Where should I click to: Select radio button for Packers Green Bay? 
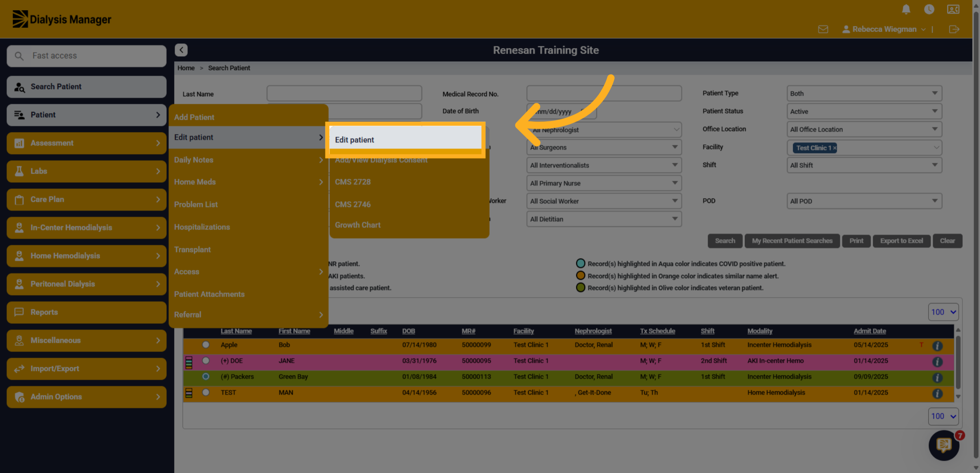pos(206,376)
